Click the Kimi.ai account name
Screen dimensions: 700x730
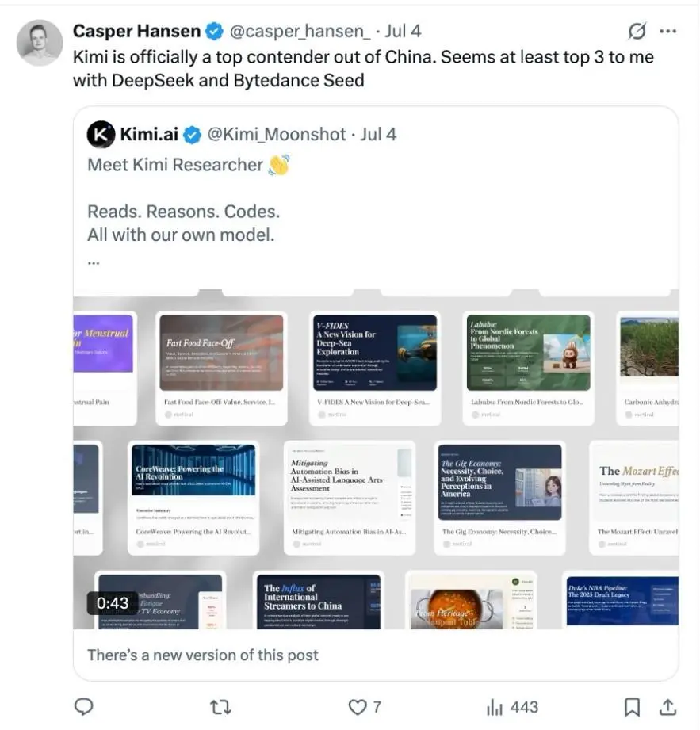pyautogui.click(x=149, y=135)
